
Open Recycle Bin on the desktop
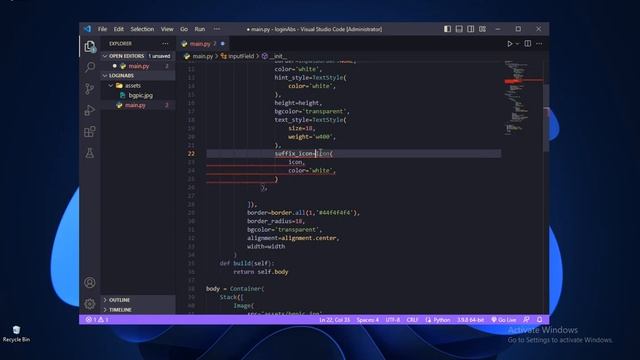(x=16, y=333)
